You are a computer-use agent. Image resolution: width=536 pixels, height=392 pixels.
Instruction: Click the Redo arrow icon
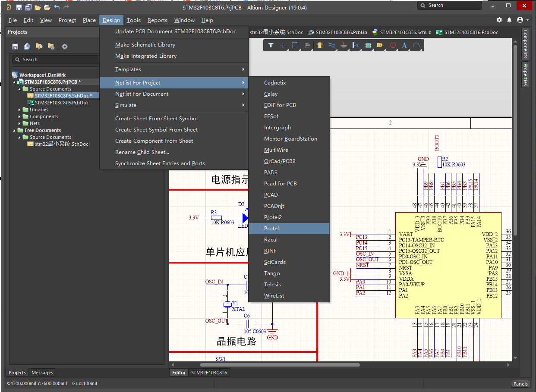66,7
